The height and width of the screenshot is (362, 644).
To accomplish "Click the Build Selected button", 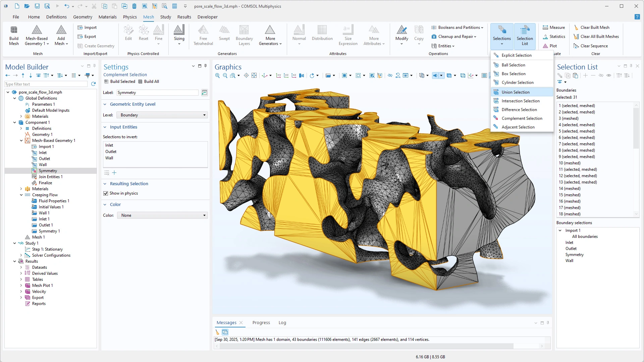I will click(x=119, y=82).
